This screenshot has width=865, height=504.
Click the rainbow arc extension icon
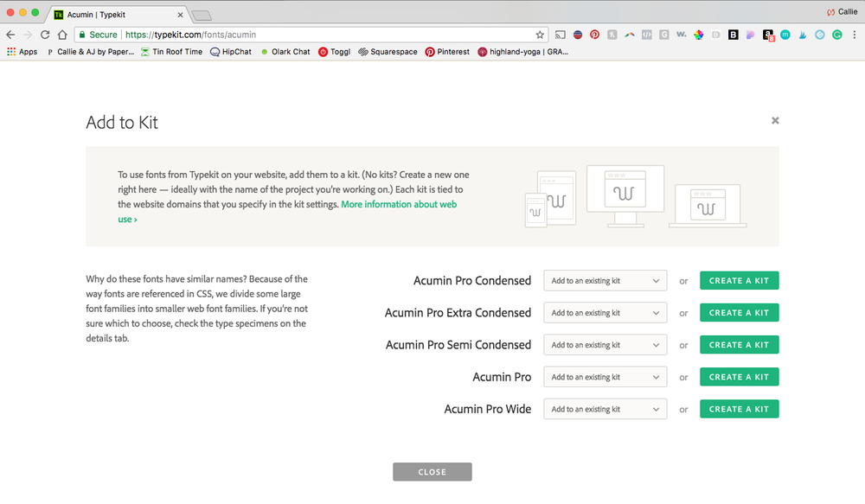630,35
